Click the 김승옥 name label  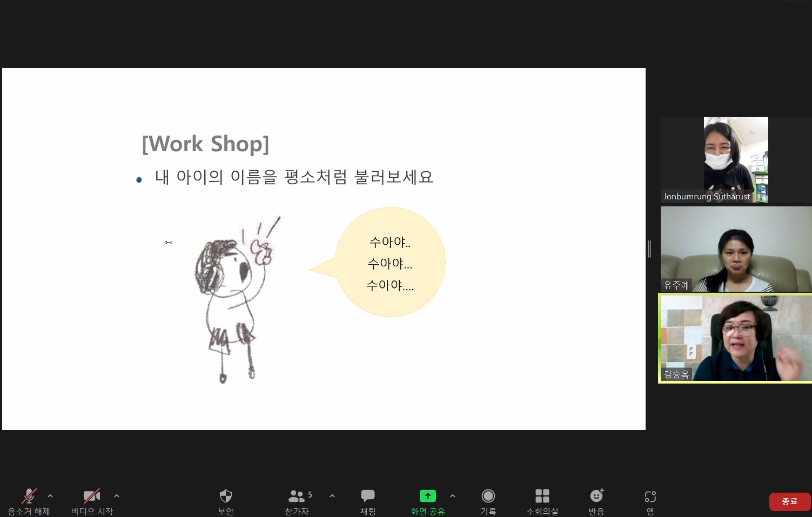676,374
